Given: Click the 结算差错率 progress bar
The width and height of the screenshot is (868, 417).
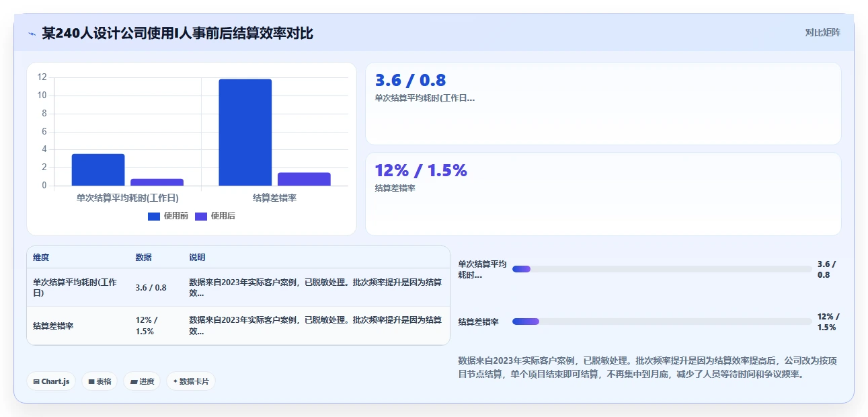Looking at the screenshot, I should click(662, 321).
